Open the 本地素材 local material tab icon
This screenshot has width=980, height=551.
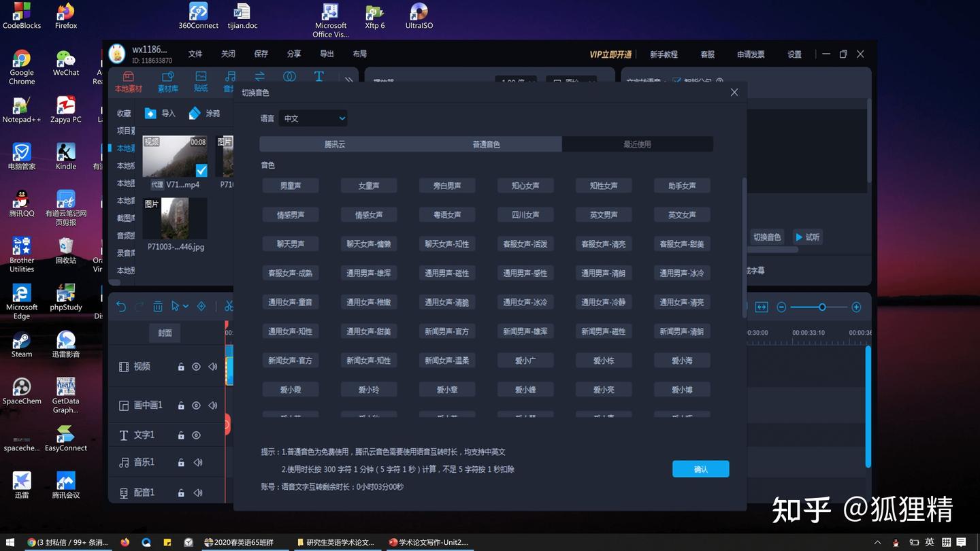(128, 76)
